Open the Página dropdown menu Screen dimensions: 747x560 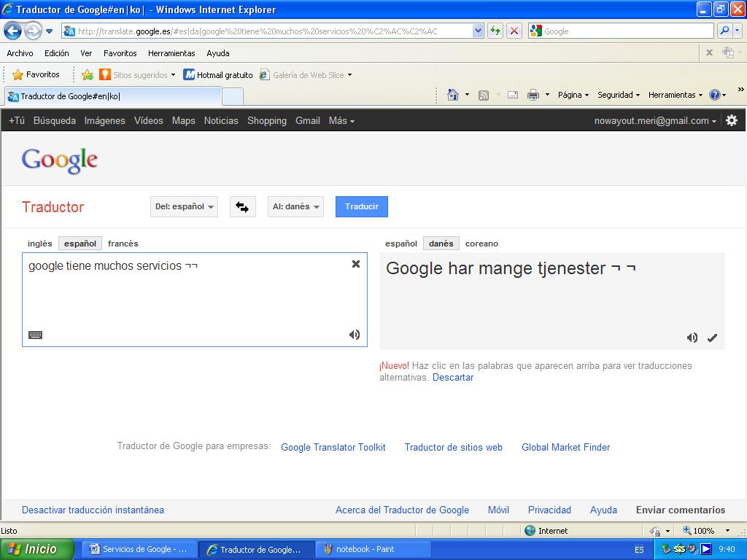(573, 95)
